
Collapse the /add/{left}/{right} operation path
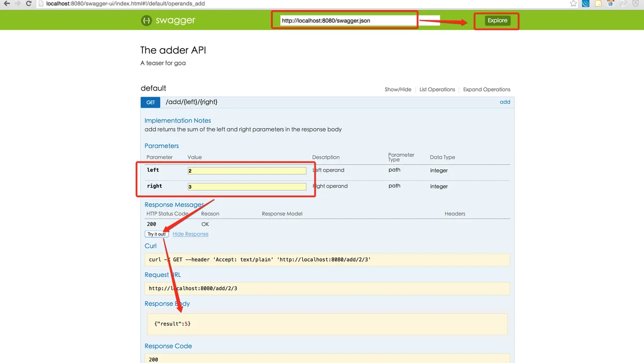coord(192,102)
